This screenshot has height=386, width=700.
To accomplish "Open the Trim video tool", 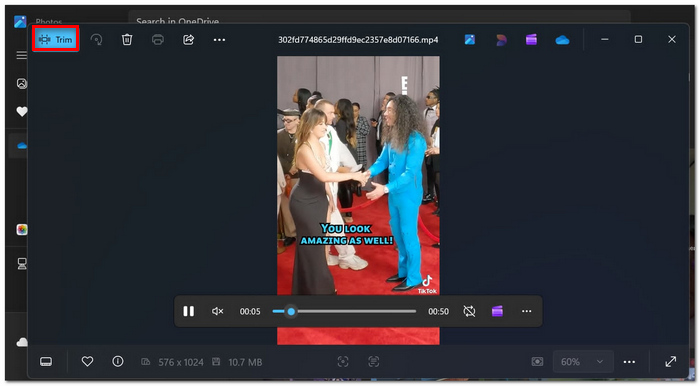I will (x=56, y=39).
